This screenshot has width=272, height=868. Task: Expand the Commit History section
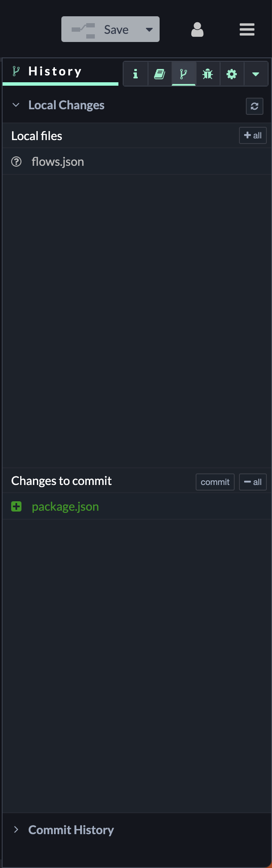[16, 829]
